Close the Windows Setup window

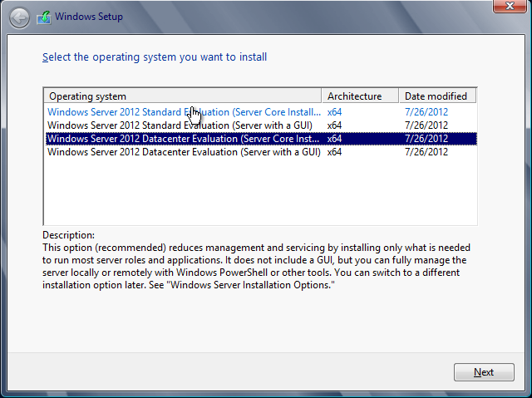pos(510,6)
